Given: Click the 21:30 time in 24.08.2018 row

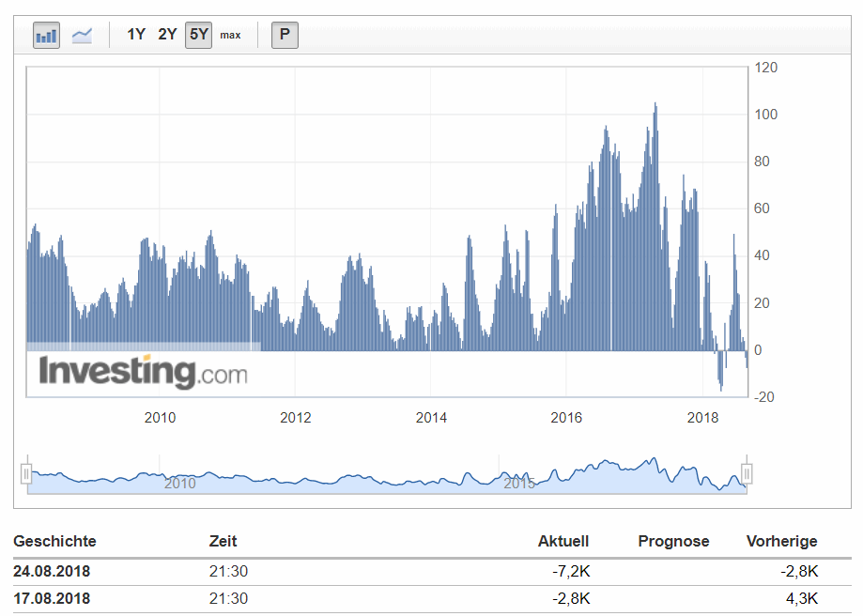Looking at the screenshot, I should tap(228, 572).
